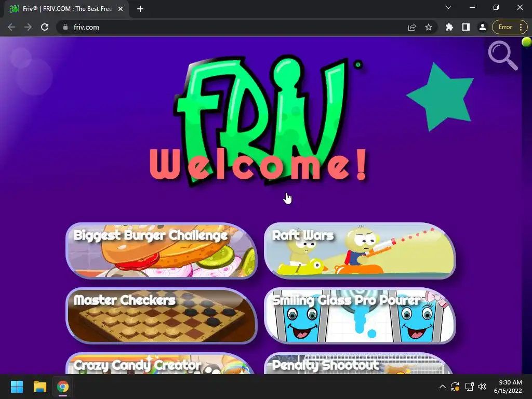Screen dimensions: 532x399
Task: Select the Friv.com tab
Action: coord(66,9)
